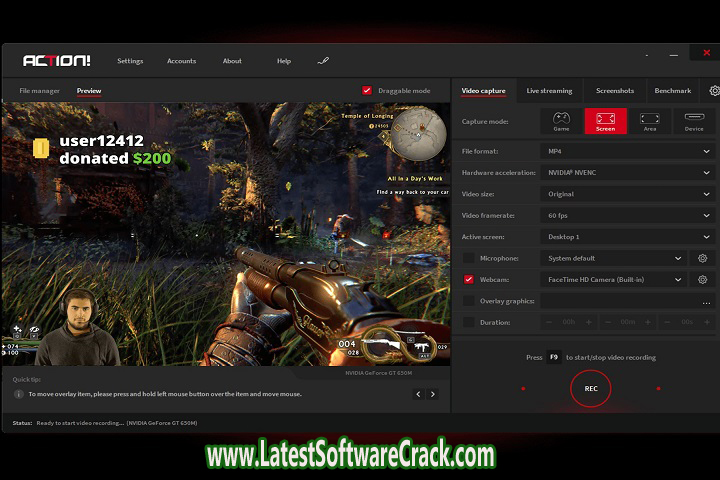
Task: Disable Draggable mode checkbox
Action: [367, 91]
